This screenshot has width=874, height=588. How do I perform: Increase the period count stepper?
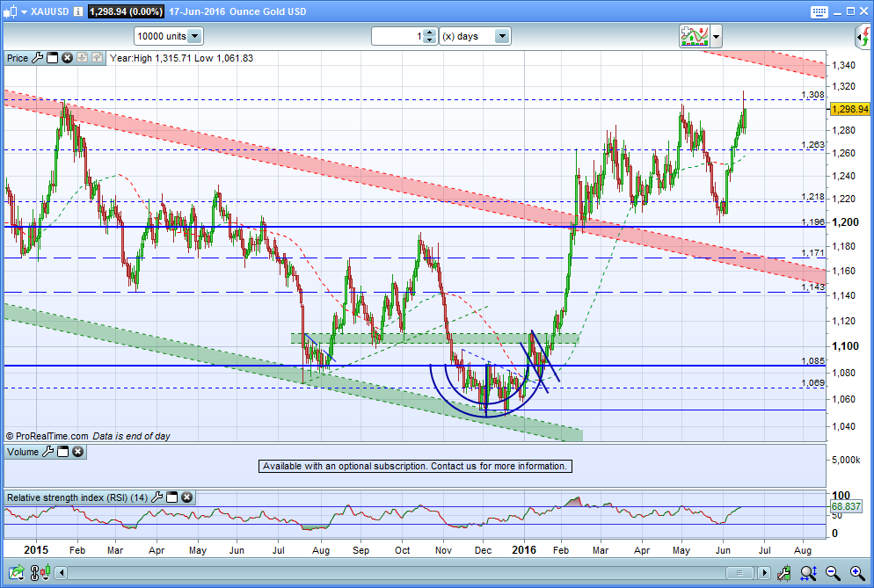pos(428,33)
